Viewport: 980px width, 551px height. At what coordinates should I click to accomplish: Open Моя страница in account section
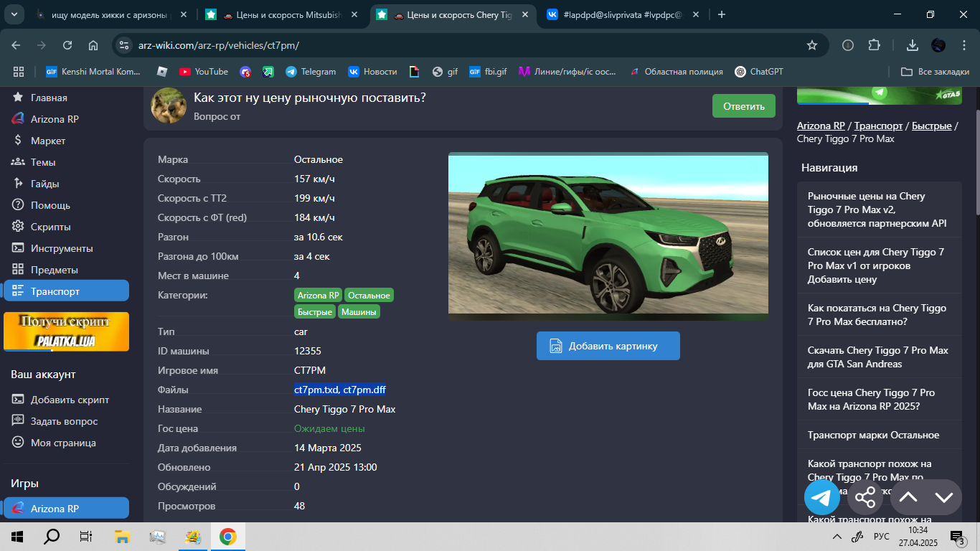66,443
